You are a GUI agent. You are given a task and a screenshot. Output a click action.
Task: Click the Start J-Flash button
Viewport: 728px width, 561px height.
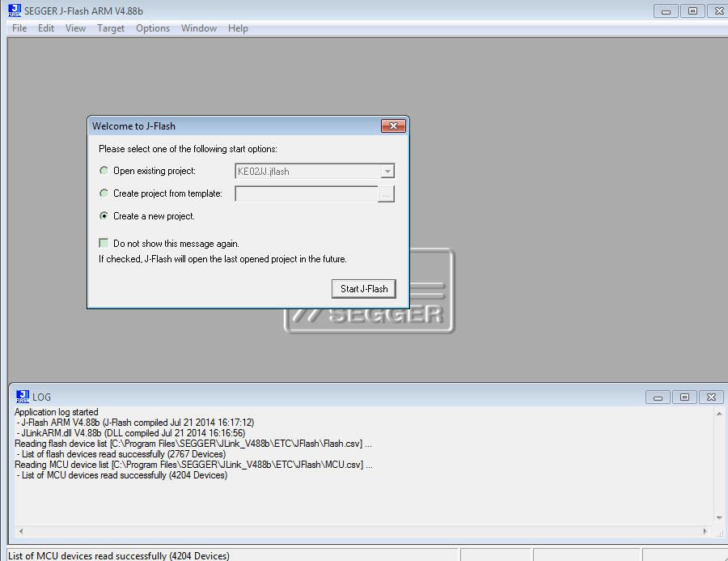363,289
